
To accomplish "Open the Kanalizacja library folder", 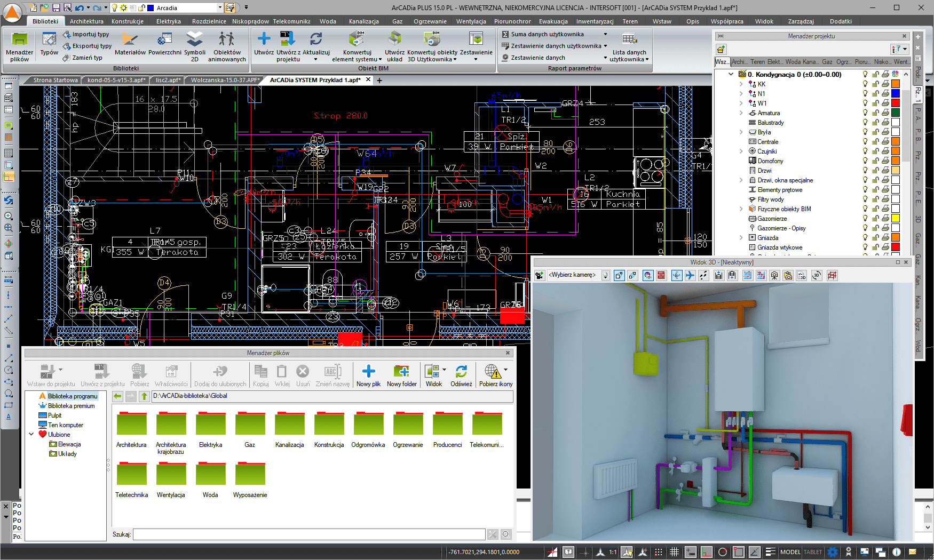I will [289, 429].
